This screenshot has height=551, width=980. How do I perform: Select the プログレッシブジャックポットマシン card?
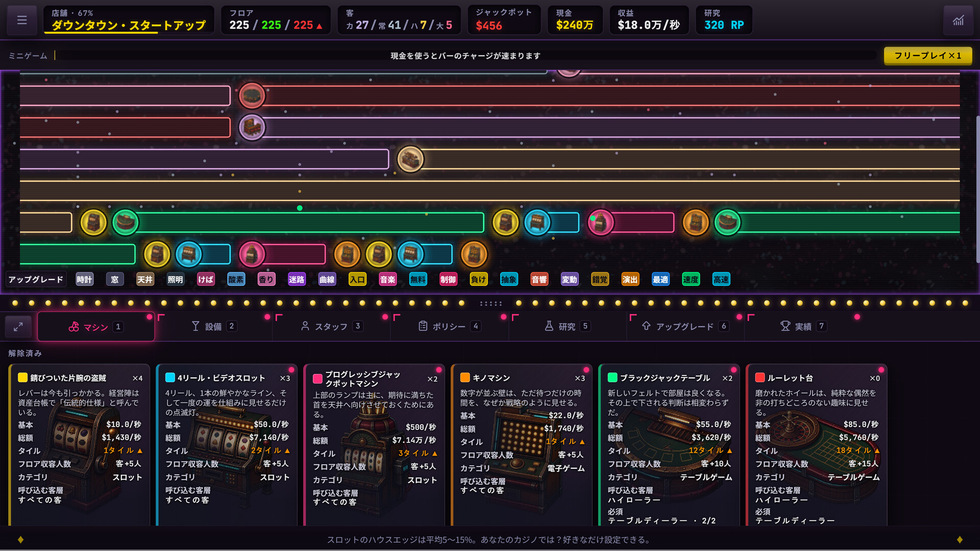point(374,445)
